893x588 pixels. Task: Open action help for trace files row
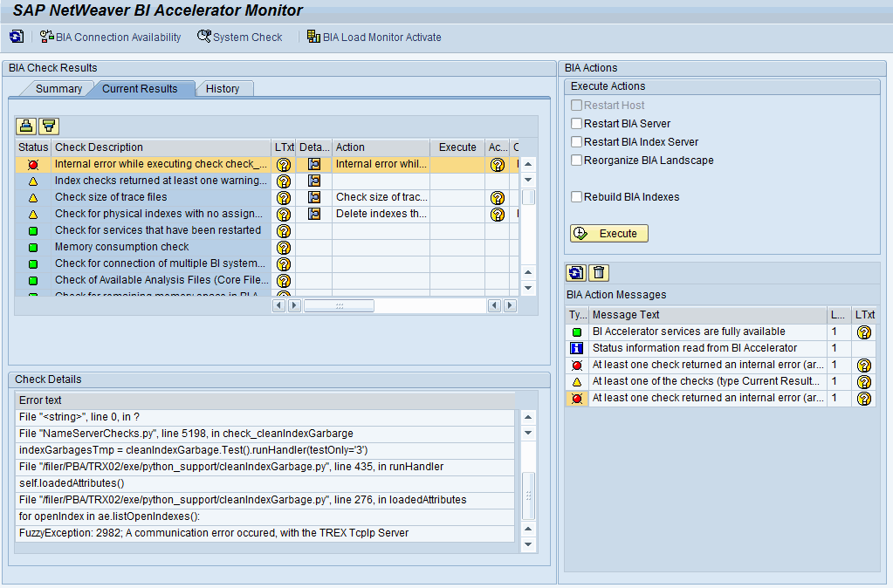coord(498,197)
